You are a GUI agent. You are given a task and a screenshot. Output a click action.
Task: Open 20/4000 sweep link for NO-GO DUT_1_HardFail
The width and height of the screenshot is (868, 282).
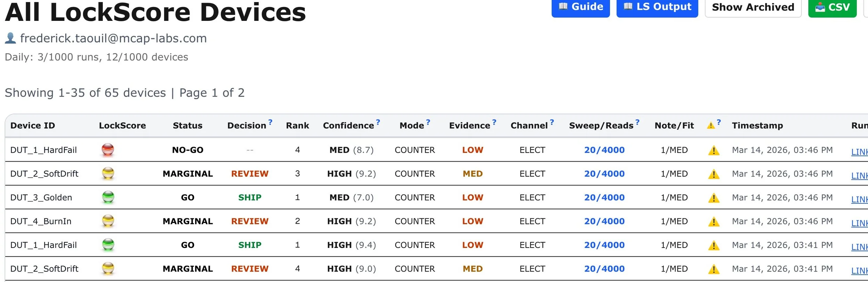[x=604, y=150]
